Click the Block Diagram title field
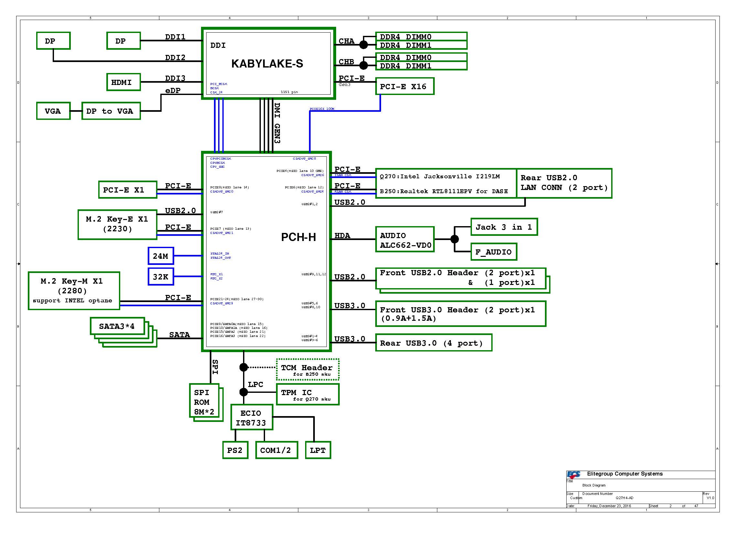The image size is (756, 534). pos(594,485)
